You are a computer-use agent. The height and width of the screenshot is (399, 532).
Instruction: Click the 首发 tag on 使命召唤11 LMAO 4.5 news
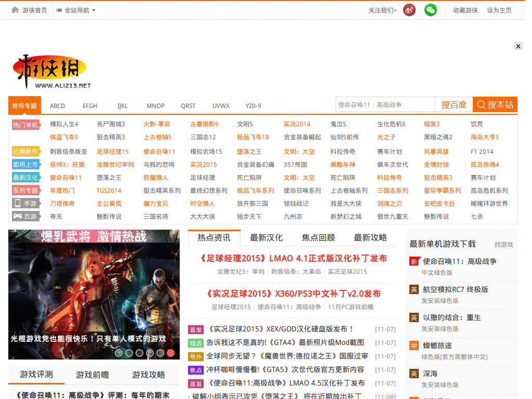(x=196, y=384)
